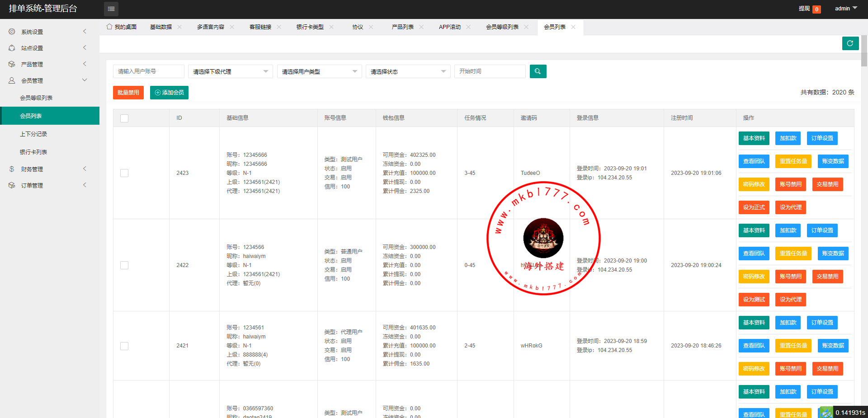This screenshot has height=418, width=868.
Task: Close the 会员等级列表 tab
Action: click(526, 27)
